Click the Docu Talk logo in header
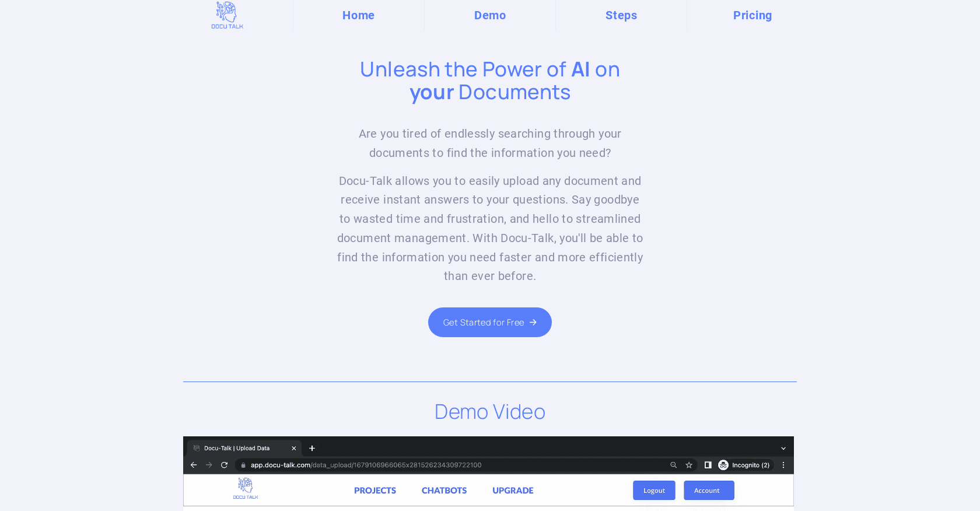980x511 pixels. click(x=227, y=15)
